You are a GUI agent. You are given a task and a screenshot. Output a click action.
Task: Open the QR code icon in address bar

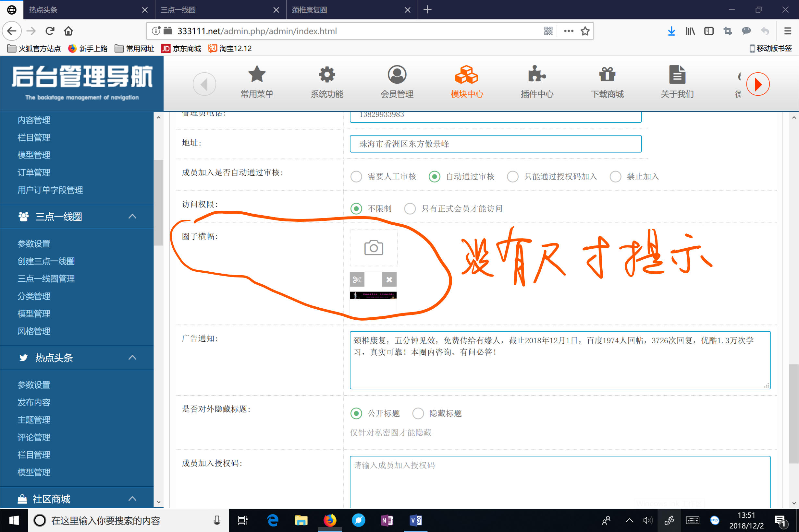click(548, 31)
